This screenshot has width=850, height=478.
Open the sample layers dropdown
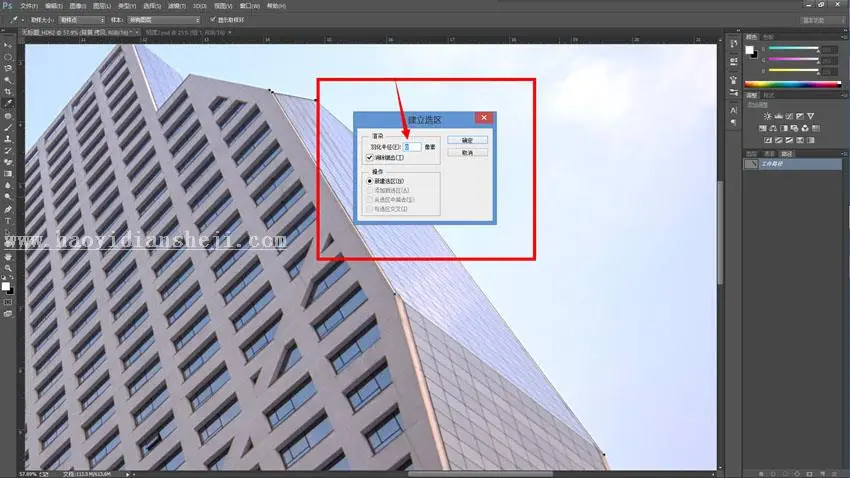(164, 20)
